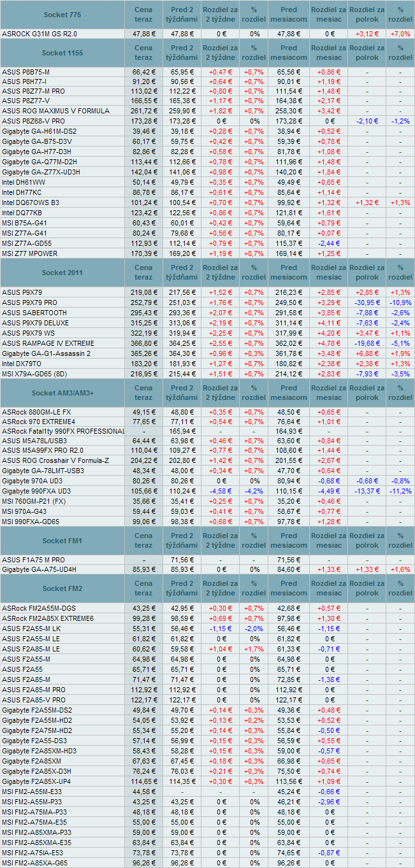
Task: Click Pred 2 týždňami header under Socket 1155
Action: 182,53
